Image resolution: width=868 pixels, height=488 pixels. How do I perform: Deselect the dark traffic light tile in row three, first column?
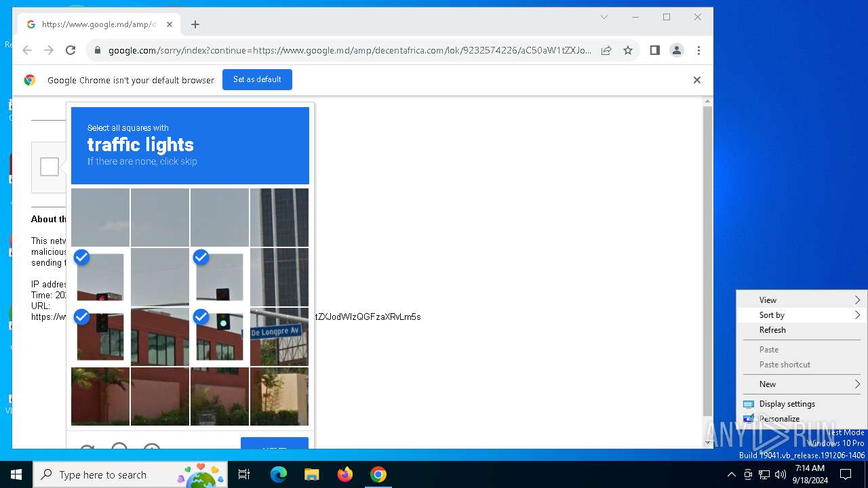(100, 337)
